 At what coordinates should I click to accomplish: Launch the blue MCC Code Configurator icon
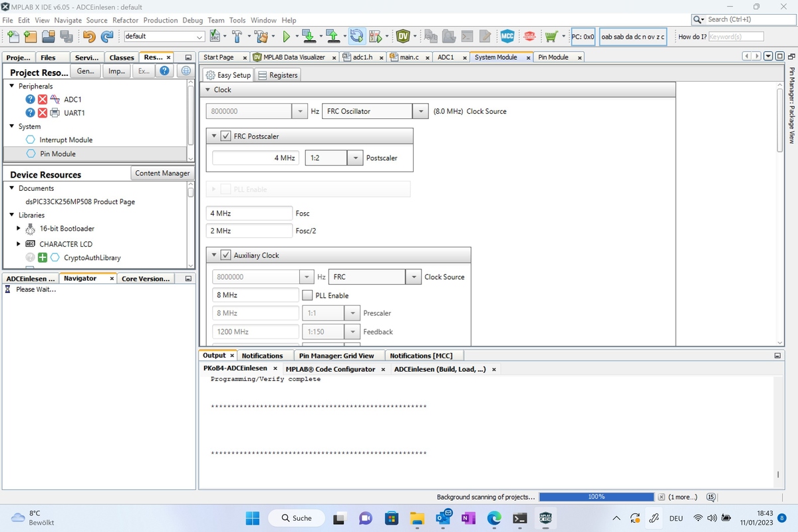point(507,37)
